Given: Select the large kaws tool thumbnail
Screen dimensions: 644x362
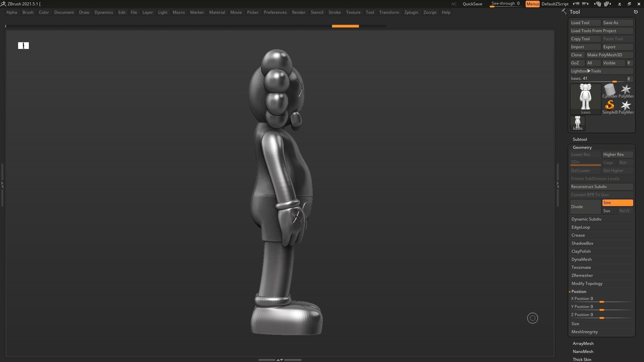Looking at the screenshot, I should pyautogui.click(x=585, y=99).
